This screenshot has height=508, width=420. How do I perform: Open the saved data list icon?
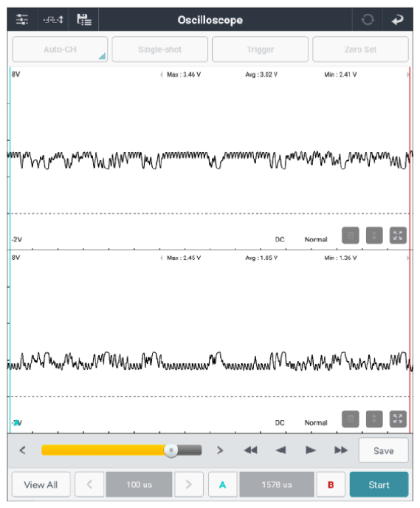coord(84,19)
